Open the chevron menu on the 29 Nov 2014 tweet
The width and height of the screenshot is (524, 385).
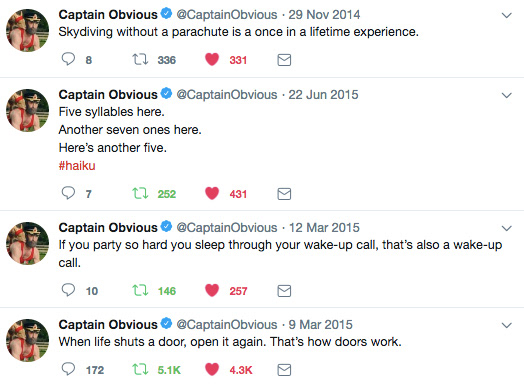point(507,15)
